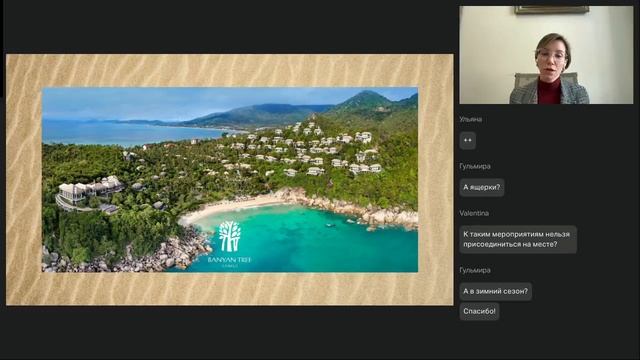Click the BANYAN TREE text under logo
Image resolution: width=640 pixels, height=360 pixels.
tap(230, 260)
